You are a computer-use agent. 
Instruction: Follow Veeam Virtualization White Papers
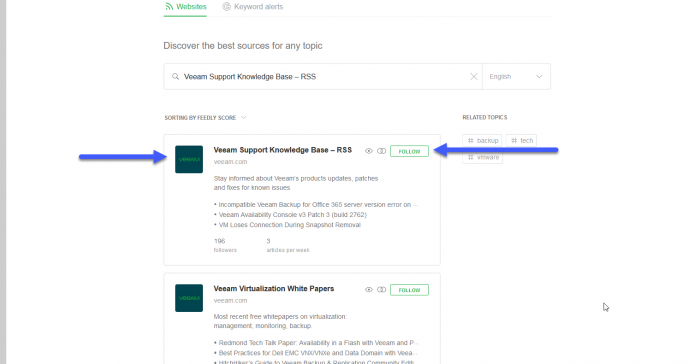tap(409, 290)
